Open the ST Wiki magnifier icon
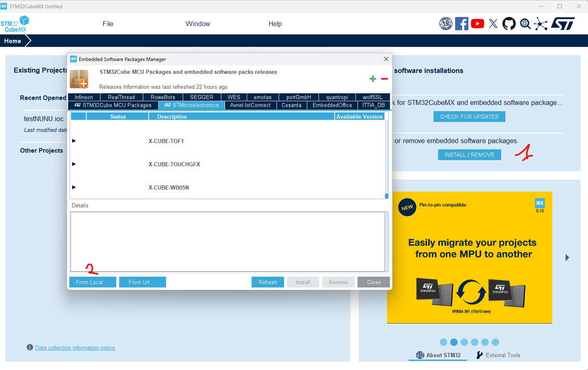 [524, 24]
